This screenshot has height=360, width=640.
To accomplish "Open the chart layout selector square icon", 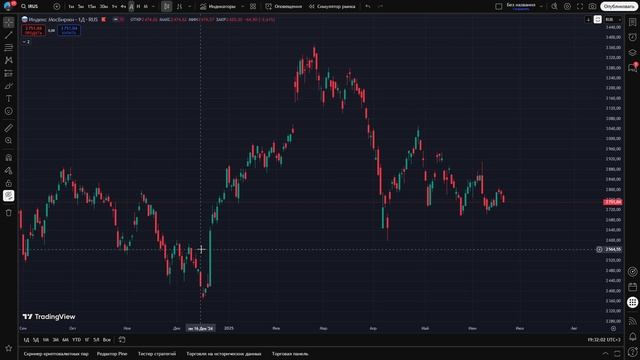I will 499,7.
